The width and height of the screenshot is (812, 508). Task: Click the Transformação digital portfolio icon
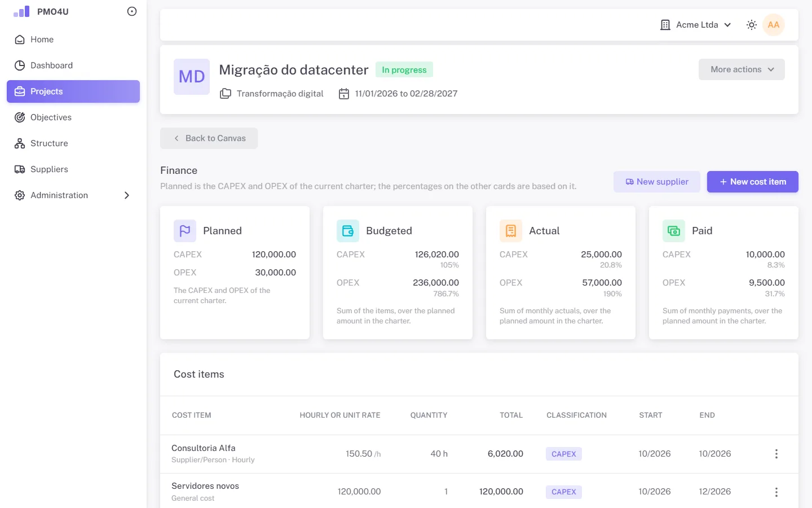click(x=226, y=94)
